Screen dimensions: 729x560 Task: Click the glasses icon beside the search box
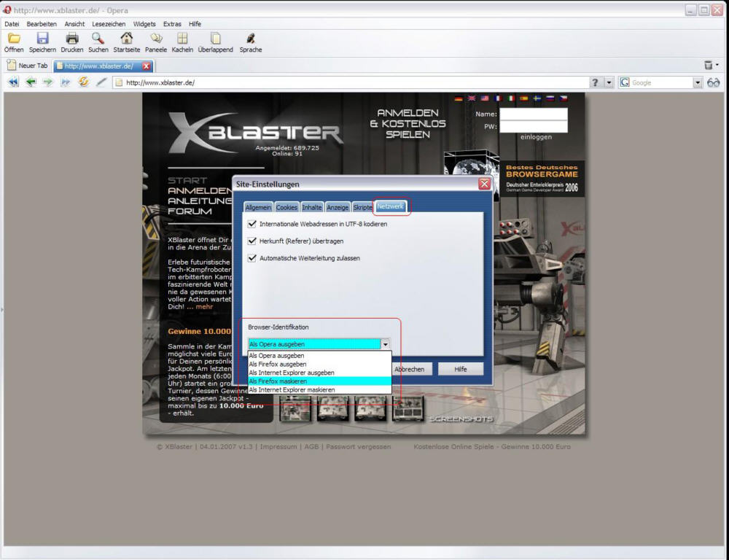pos(713,83)
